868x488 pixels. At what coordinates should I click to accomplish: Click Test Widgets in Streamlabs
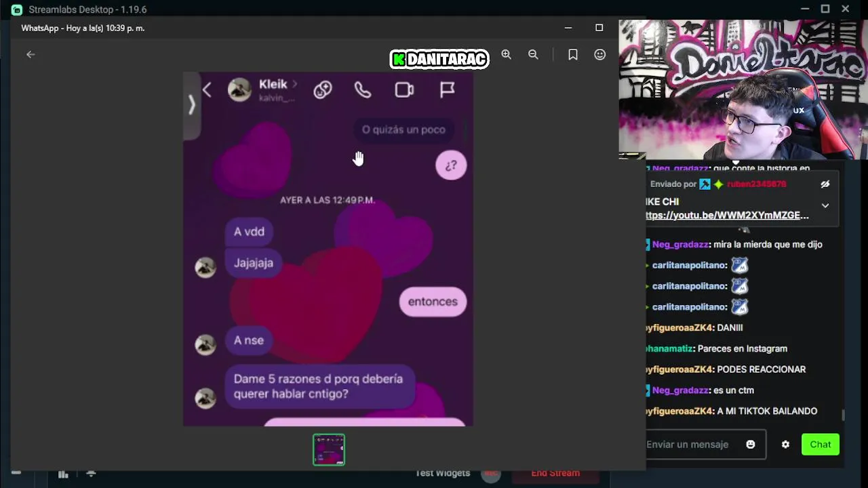(443, 473)
